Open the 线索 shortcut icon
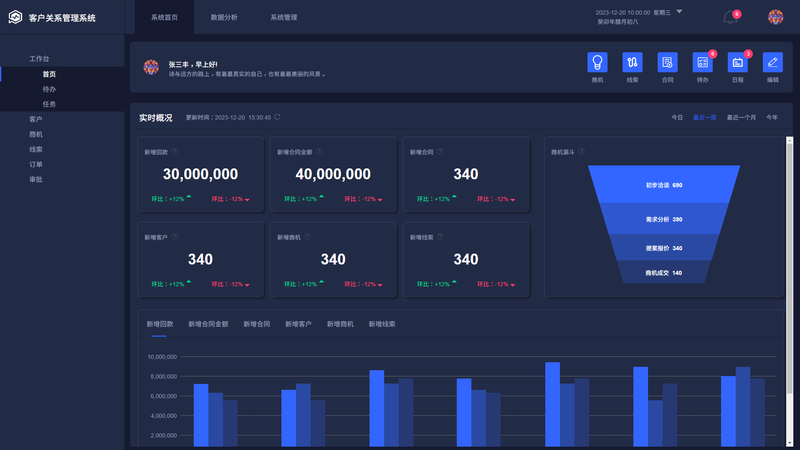The width and height of the screenshot is (800, 450). (x=632, y=62)
